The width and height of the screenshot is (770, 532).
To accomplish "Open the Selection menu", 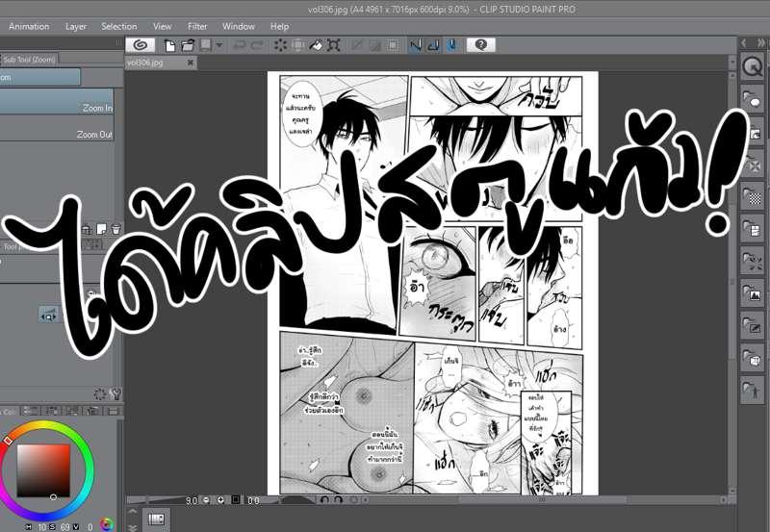I will pyautogui.click(x=118, y=27).
